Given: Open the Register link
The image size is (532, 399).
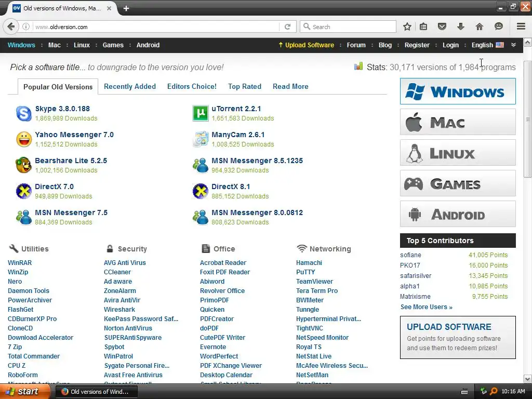Looking at the screenshot, I should pos(417,45).
